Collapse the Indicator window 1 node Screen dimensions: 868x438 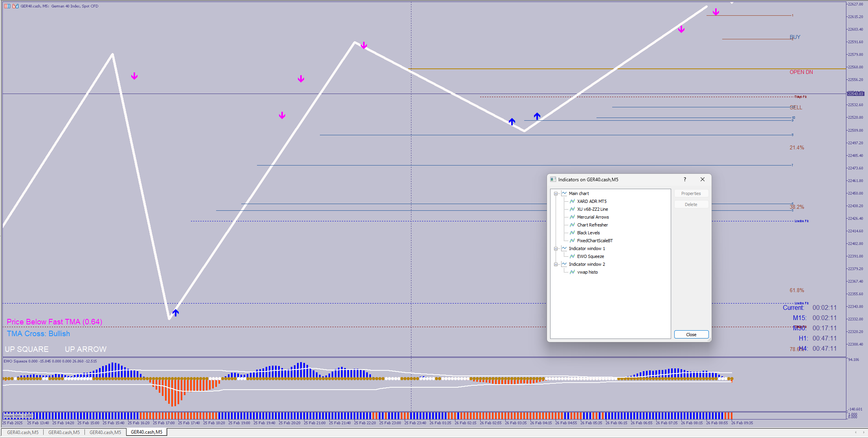pos(556,248)
